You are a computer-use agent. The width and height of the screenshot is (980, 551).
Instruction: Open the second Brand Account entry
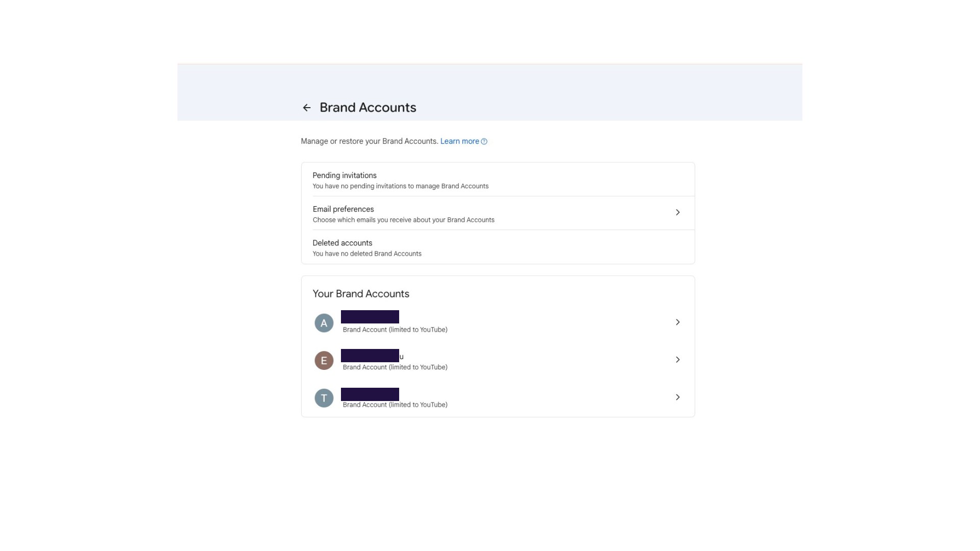pos(498,359)
